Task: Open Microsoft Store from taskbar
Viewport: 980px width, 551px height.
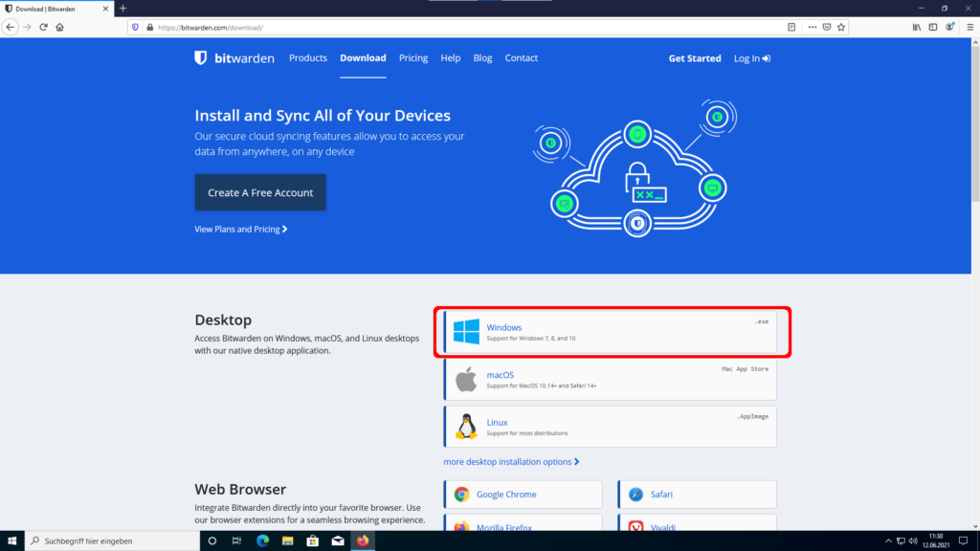Action: pyautogui.click(x=313, y=541)
